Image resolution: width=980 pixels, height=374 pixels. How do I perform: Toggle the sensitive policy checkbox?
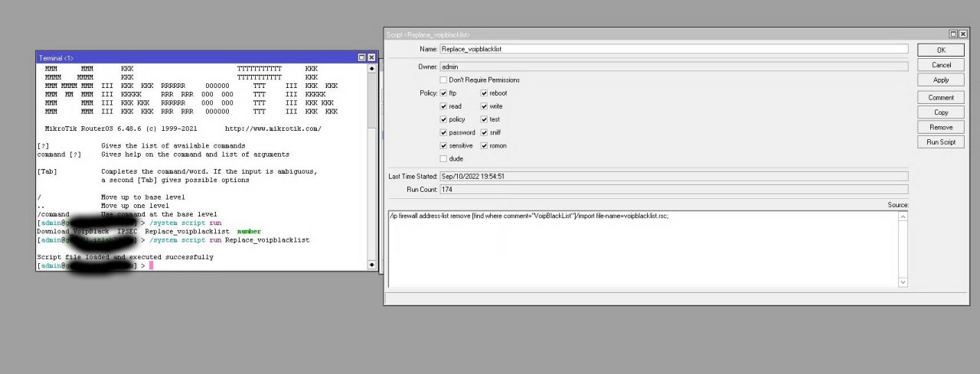click(x=443, y=145)
